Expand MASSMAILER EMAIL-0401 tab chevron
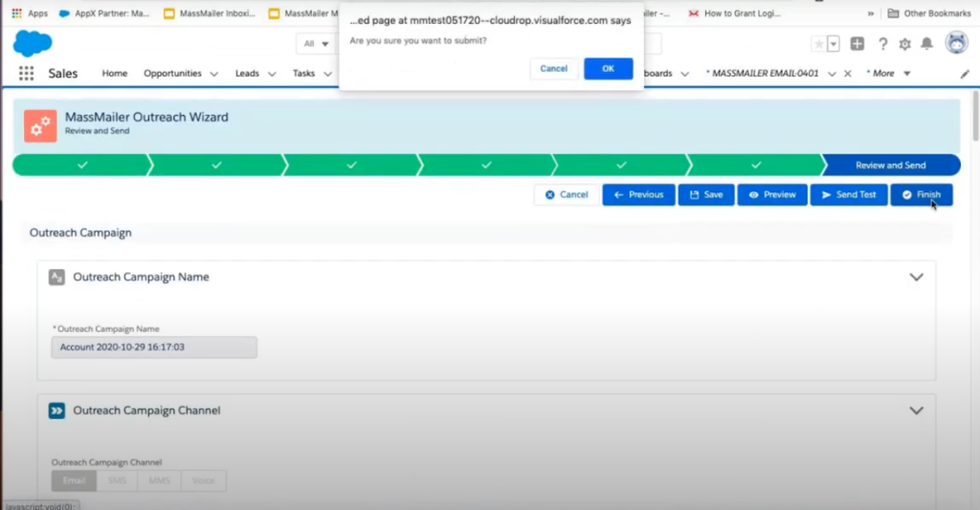 pos(832,74)
